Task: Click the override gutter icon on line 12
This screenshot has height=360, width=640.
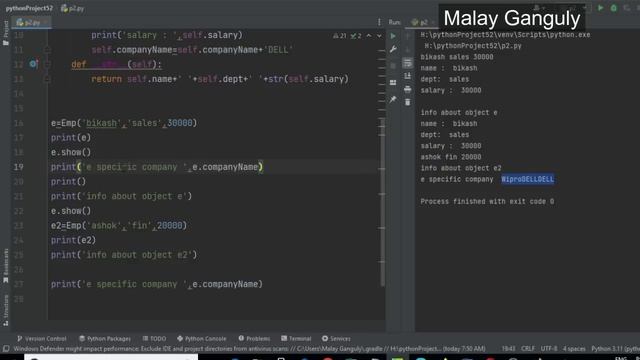Action: (x=33, y=64)
